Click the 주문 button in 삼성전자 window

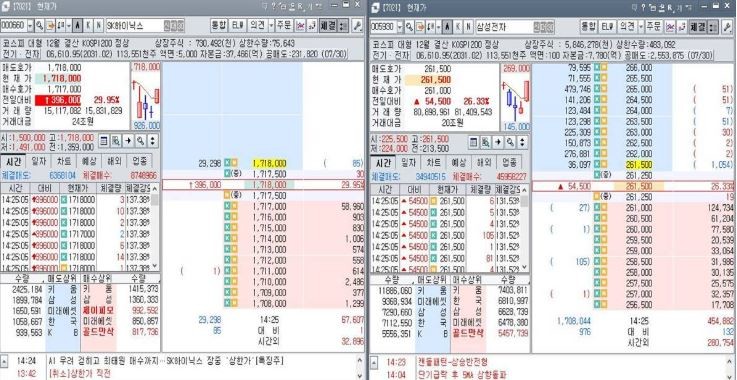[654, 26]
